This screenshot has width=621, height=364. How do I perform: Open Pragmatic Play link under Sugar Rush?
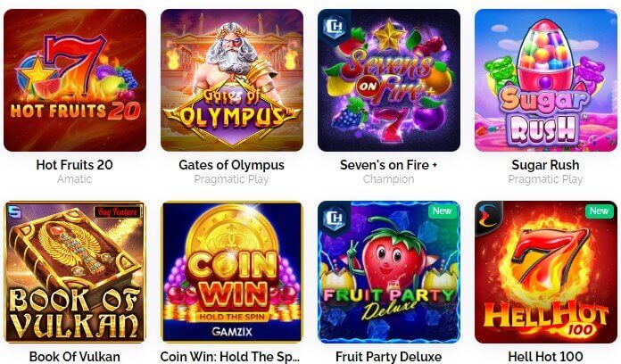coord(545,179)
